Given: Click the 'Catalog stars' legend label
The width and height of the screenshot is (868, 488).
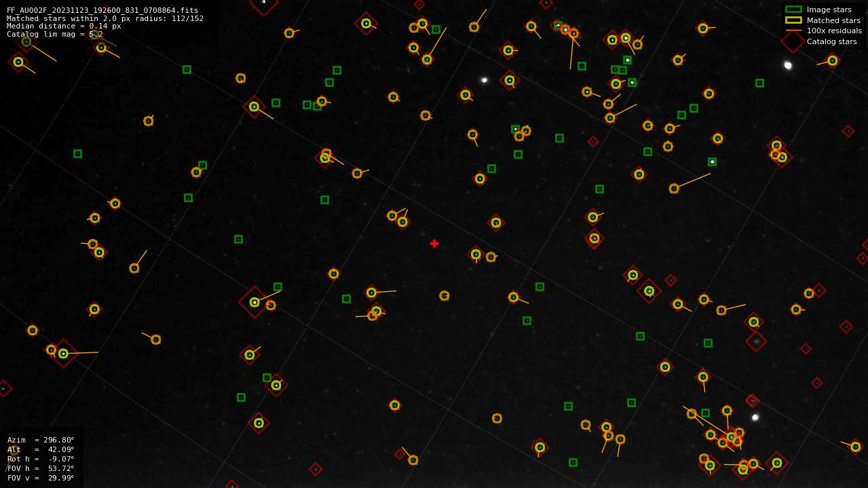Looking at the screenshot, I should [x=831, y=41].
